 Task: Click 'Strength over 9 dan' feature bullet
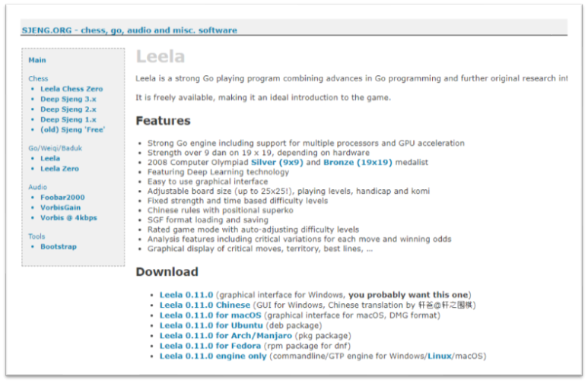click(x=259, y=153)
